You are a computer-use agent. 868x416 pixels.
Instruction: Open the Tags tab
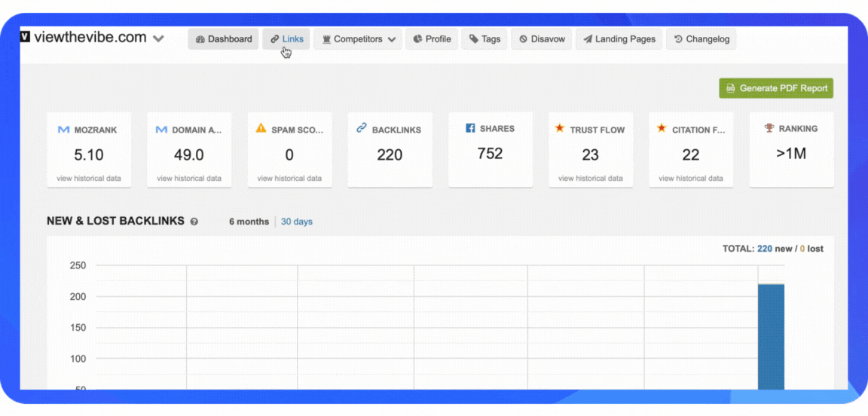[x=484, y=38]
